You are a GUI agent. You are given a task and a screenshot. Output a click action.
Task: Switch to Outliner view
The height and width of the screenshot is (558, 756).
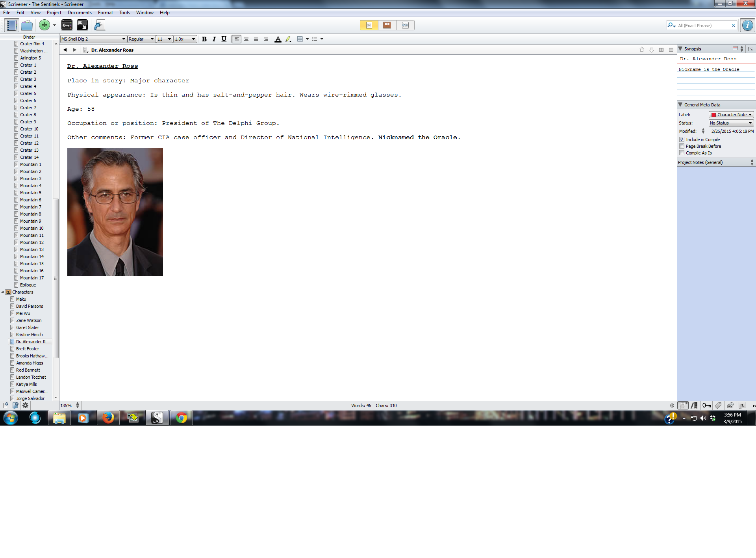point(405,25)
